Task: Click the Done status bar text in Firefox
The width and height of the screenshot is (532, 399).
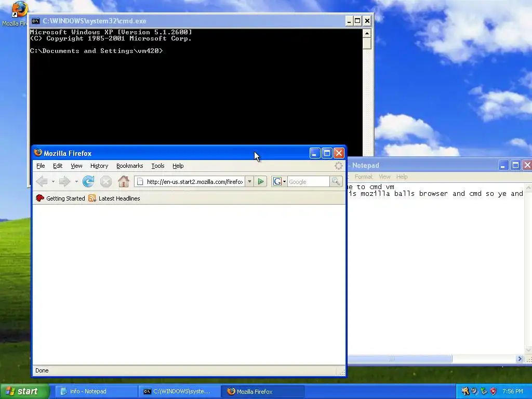Action: (42, 370)
